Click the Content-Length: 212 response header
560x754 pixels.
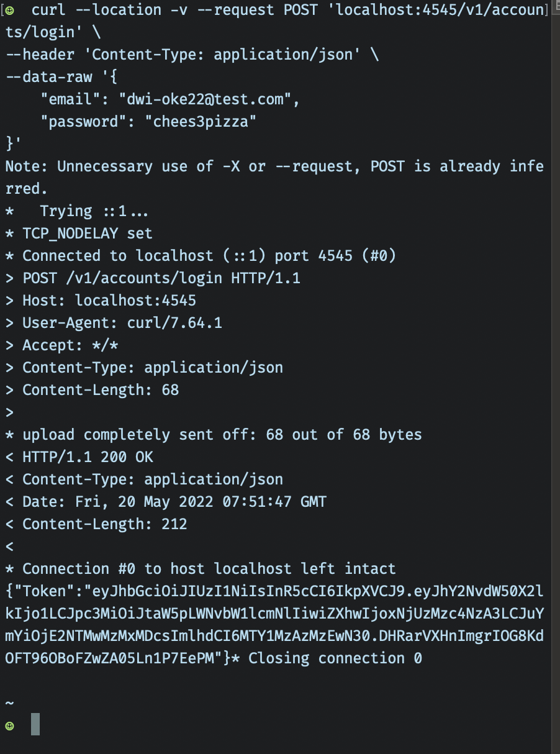(104, 524)
